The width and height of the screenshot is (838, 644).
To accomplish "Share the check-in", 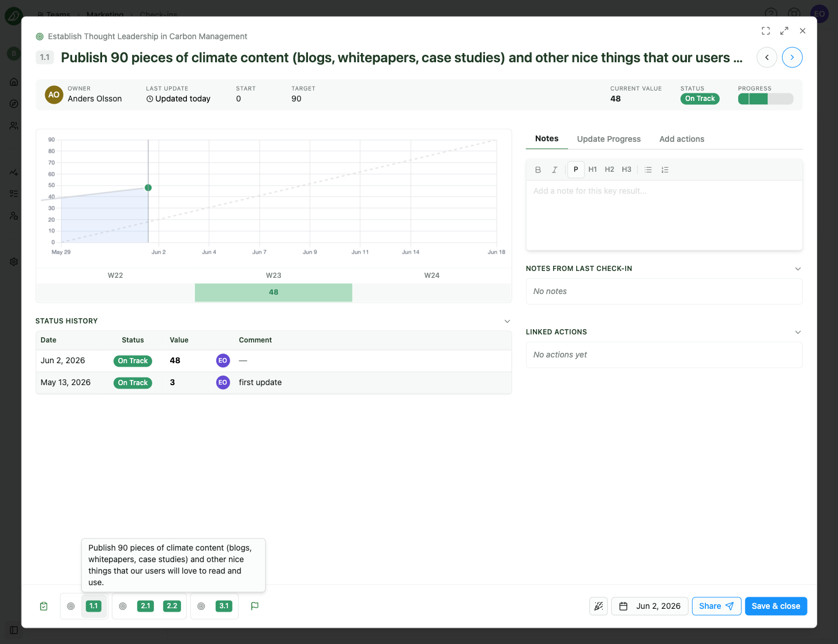I will point(716,606).
